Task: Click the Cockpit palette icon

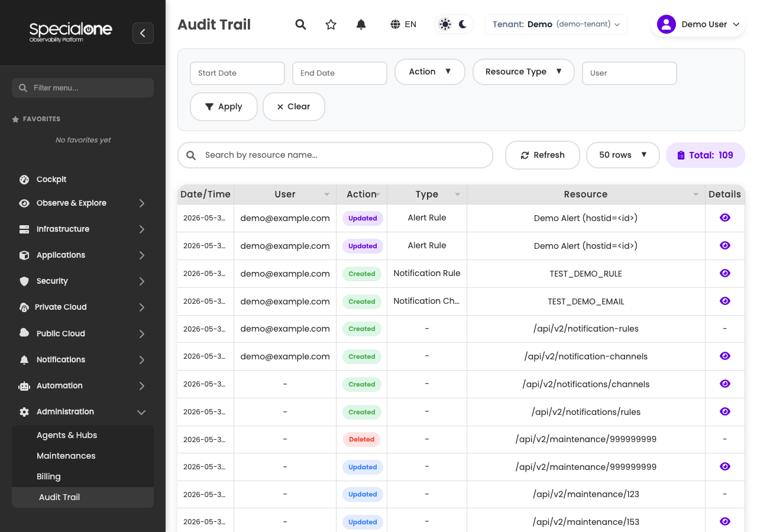Action: click(24, 179)
